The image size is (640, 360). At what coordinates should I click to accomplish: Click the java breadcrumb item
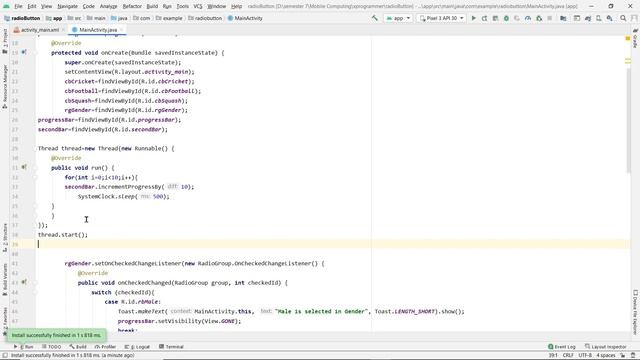pyautogui.click(x=119, y=18)
